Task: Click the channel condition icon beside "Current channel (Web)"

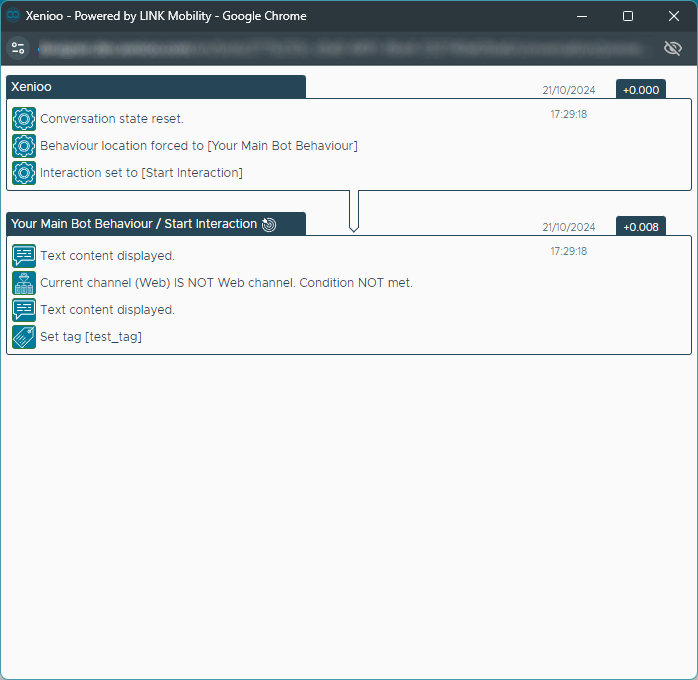Action: [x=24, y=283]
